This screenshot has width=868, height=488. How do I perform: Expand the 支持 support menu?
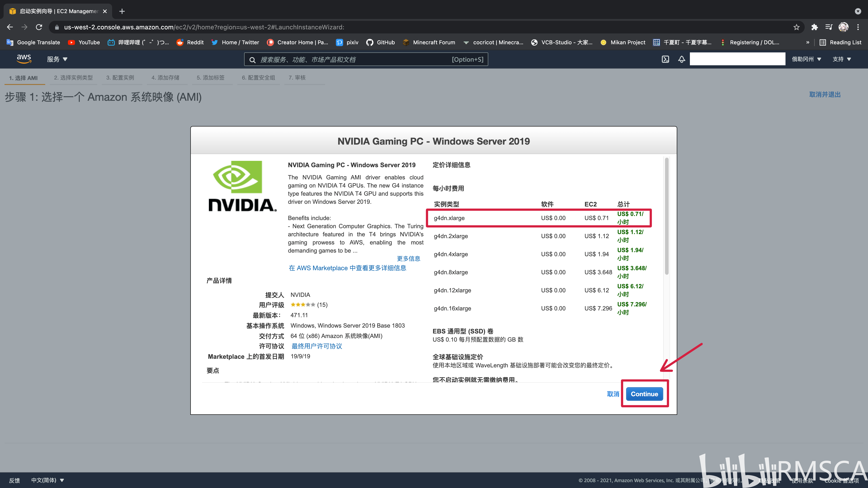[x=841, y=59]
